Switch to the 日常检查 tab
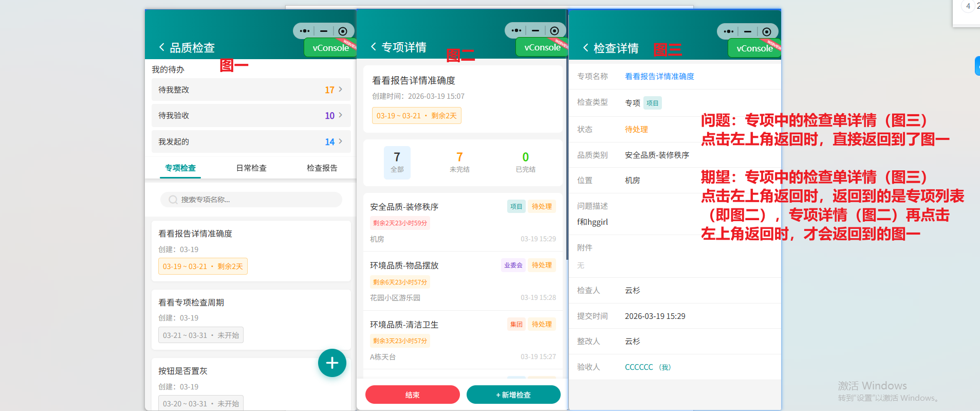 (x=251, y=168)
